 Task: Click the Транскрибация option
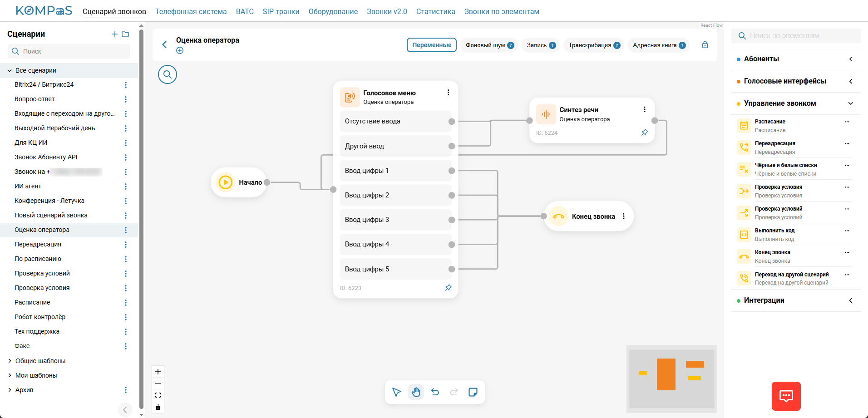coord(594,45)
